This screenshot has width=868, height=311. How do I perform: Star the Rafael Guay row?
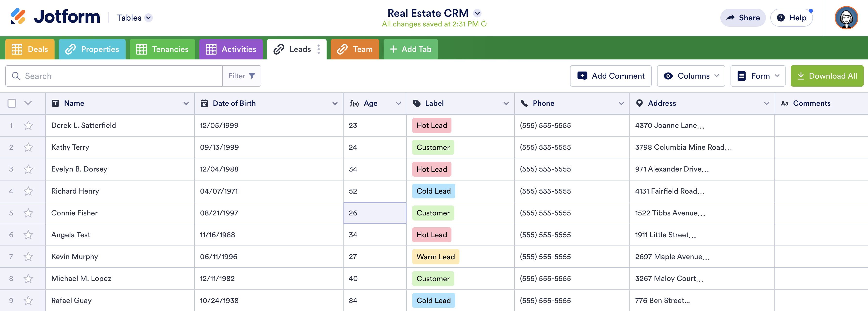[28, 301]
